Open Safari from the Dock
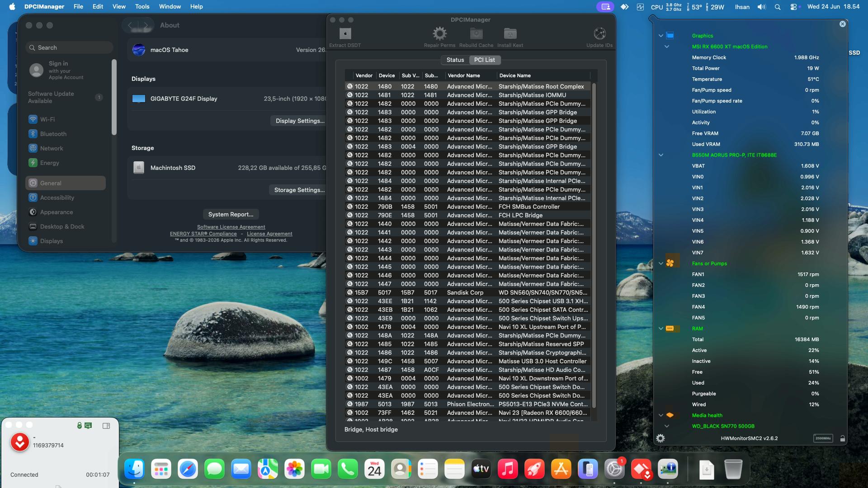This screenshot has height=488, width=868. point(188,469)
